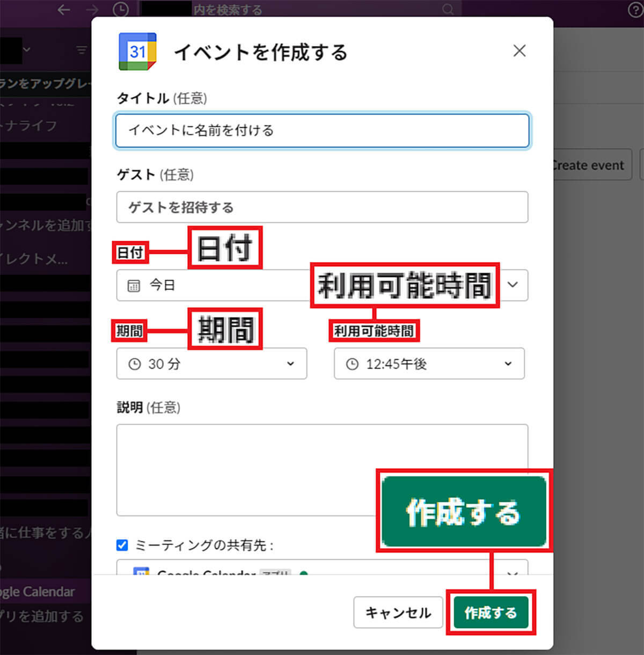Click the clock icon in duration field

(135, 364)
